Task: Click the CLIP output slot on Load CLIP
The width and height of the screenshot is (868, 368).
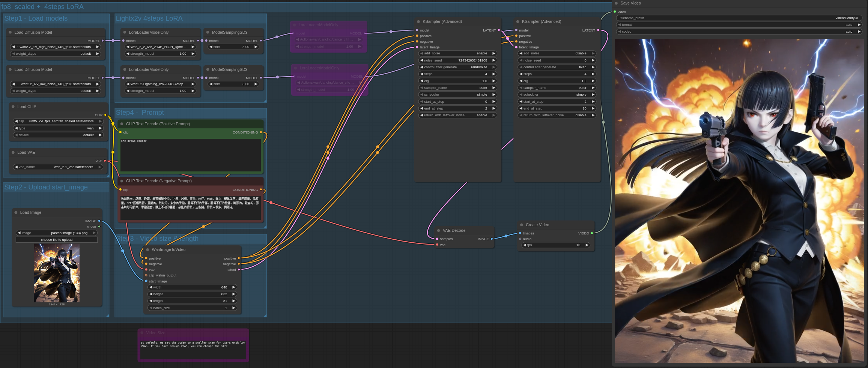Action: (x=105, y=115)
